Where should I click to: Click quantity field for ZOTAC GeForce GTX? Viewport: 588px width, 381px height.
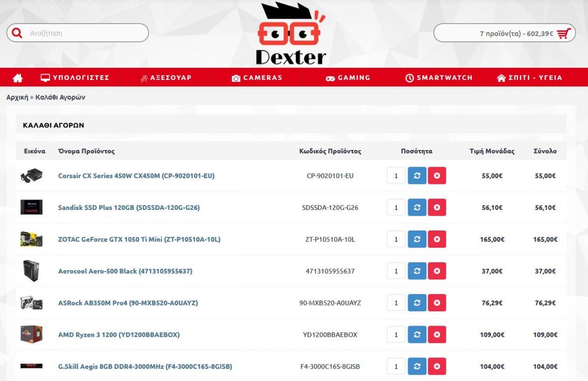(396, 239)
